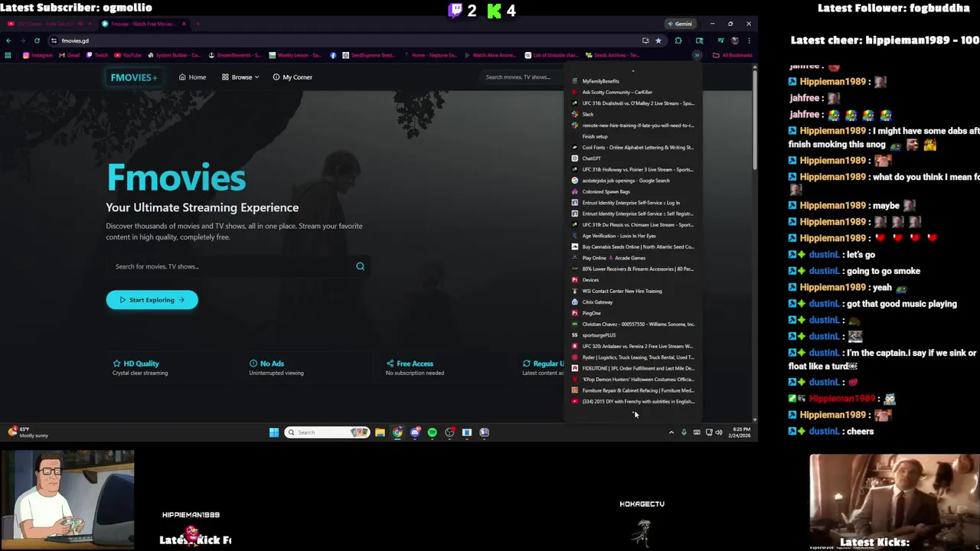This screenshot has width=980, height=551.
Task: Open Furniture Repair & Cabinet Refacing bookmark
Action: pyautogui.click(x=633, y=390)
